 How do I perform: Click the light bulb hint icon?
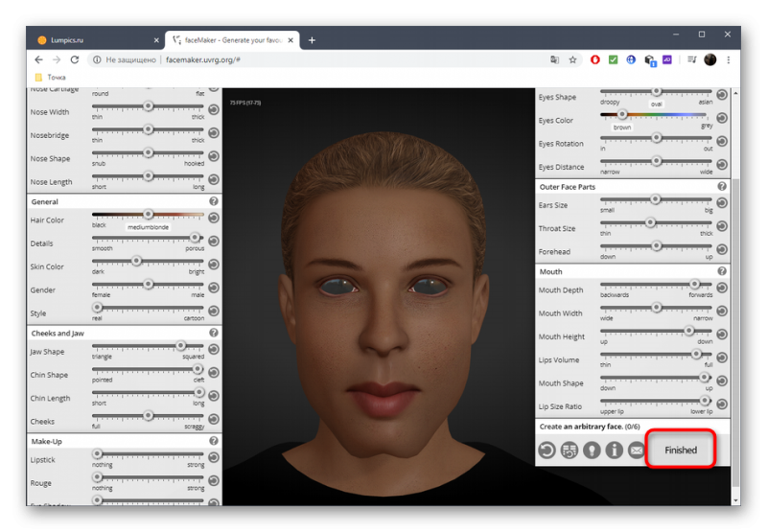coord(592,450)
